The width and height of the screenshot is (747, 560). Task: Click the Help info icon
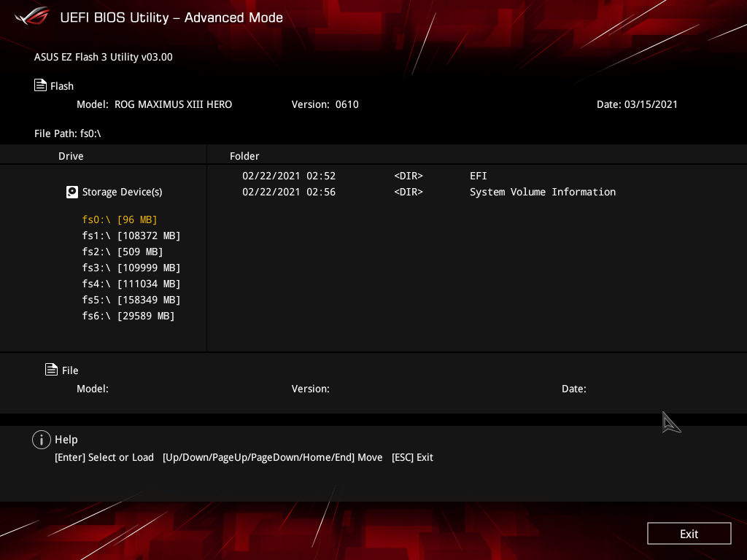(x=42, y=440)
